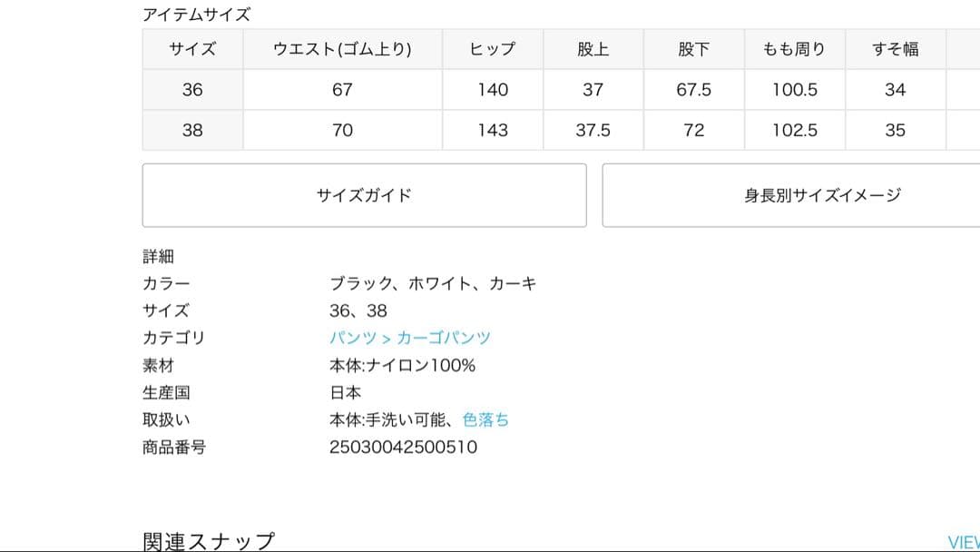Click the ヒップ column header

492,49
